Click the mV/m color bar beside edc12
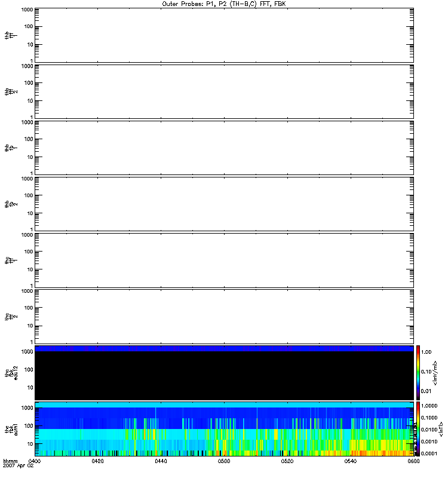Screen dimensions: 448x478 418,373
